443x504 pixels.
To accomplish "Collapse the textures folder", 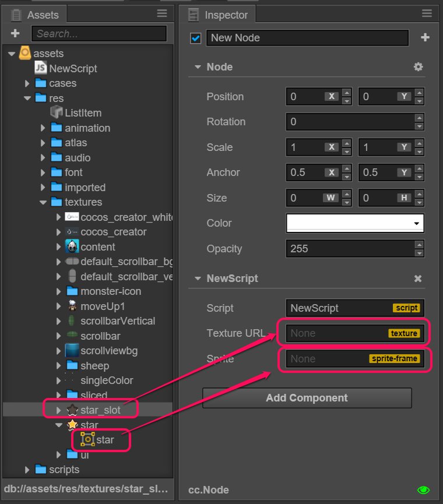I will coord(43,202).
